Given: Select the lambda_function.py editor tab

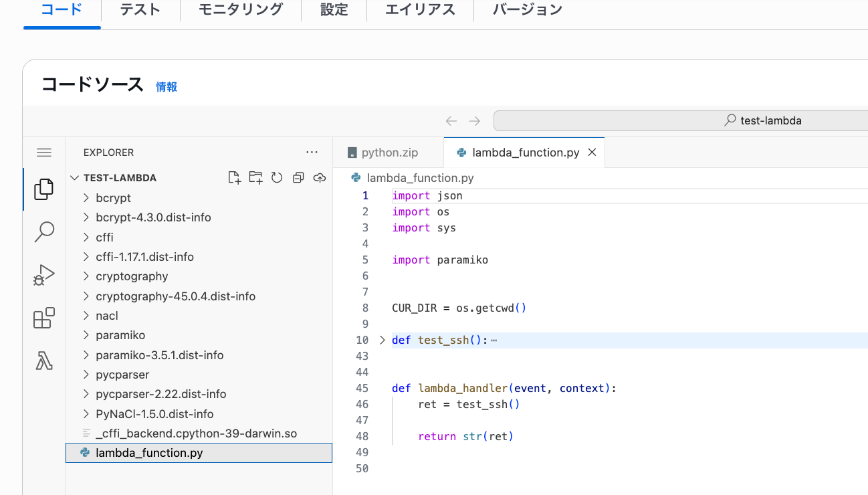Looking at the screenshot, I should [x=524, y=153].
